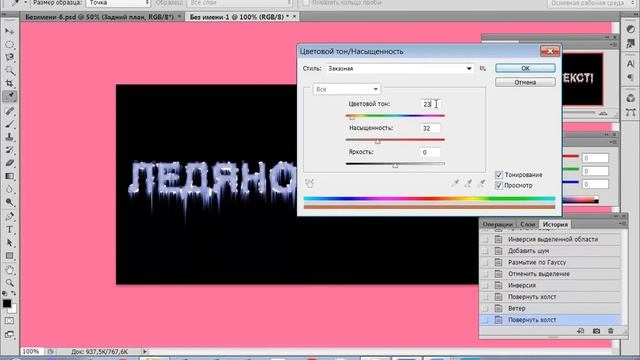
Task: Open the Слои panel tab
Action: point(527,224)
